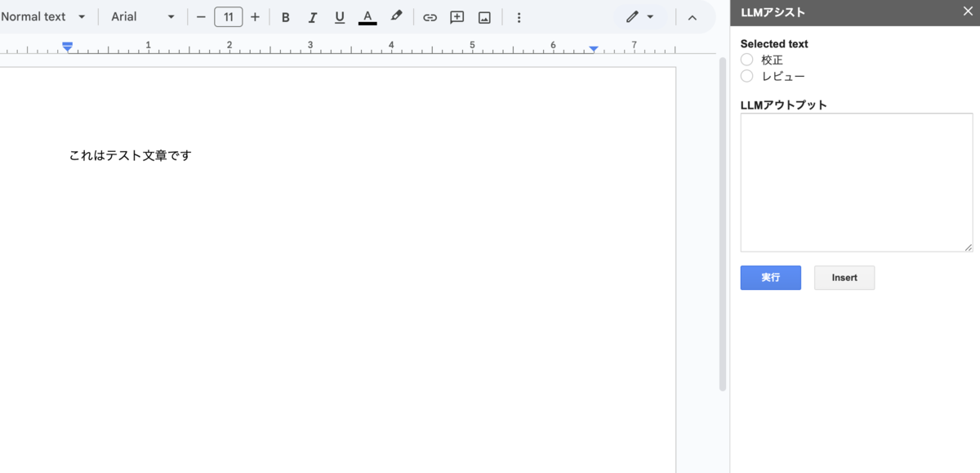Insert an image with the picture icon
The image size is (980, 473).
[484, 17]
